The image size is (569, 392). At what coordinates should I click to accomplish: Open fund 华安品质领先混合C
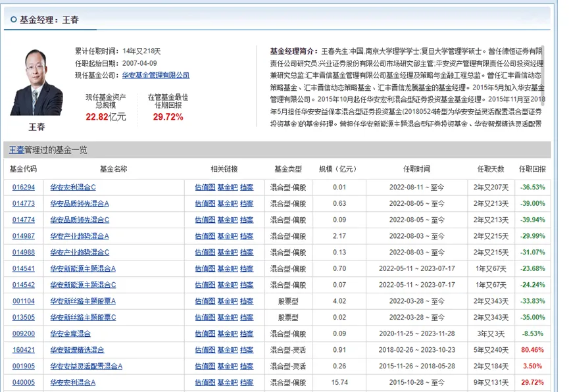pyautogui.click(x=80, y=220)
